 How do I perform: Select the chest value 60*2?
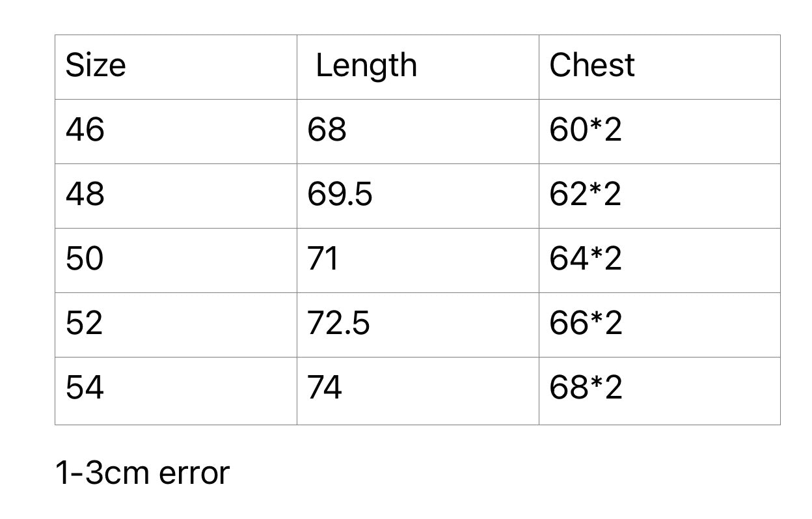coord(586,130)
